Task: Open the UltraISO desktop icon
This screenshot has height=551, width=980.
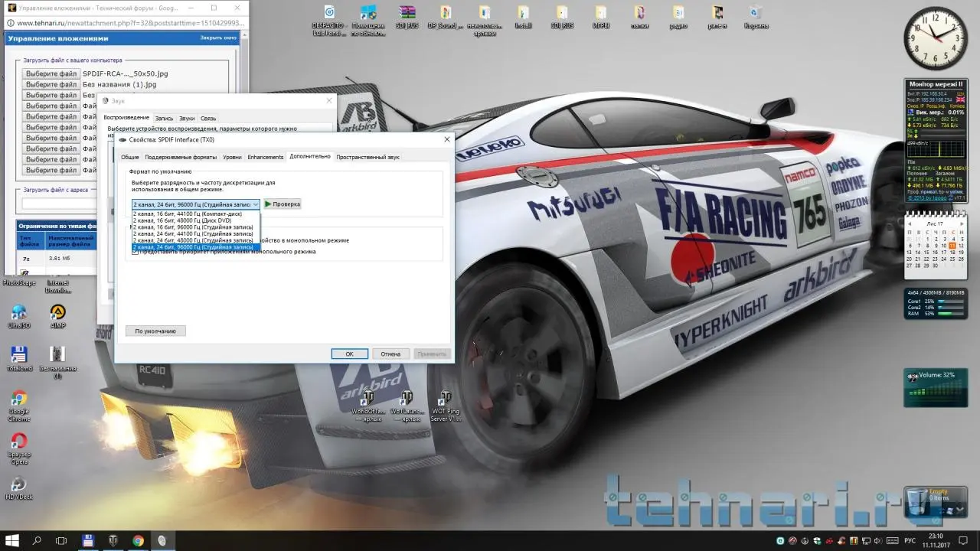Action: point(18,313)
